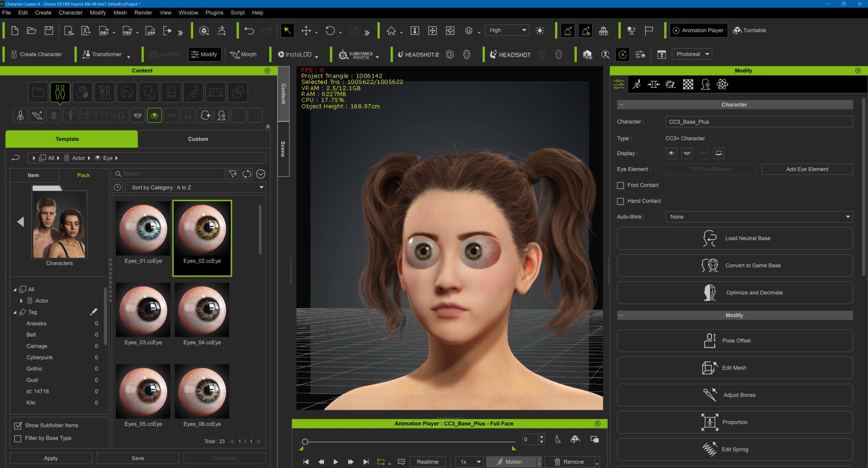Enable the Foot Contact checkbox
This screenshot has height=468, width=868.
(621, 185)
